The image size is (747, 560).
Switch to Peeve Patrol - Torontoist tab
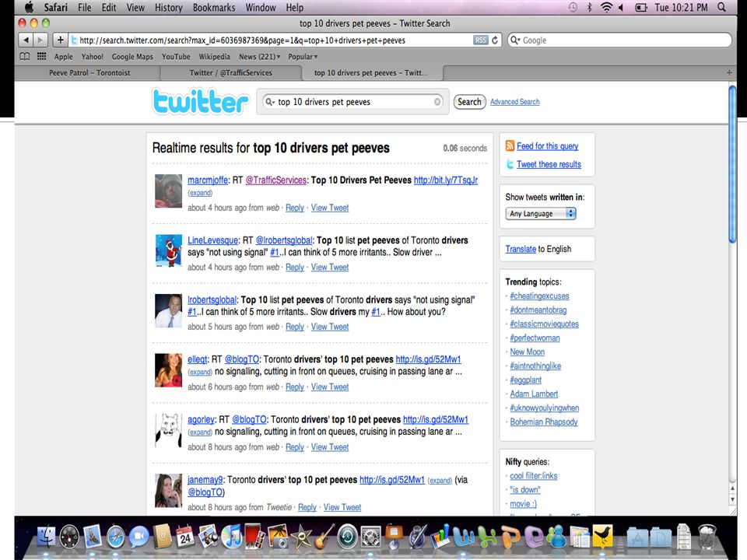pos(89,73)
